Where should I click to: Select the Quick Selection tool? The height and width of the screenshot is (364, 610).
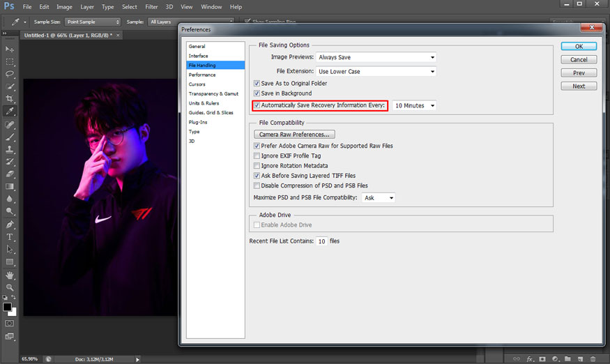point(10,86)
